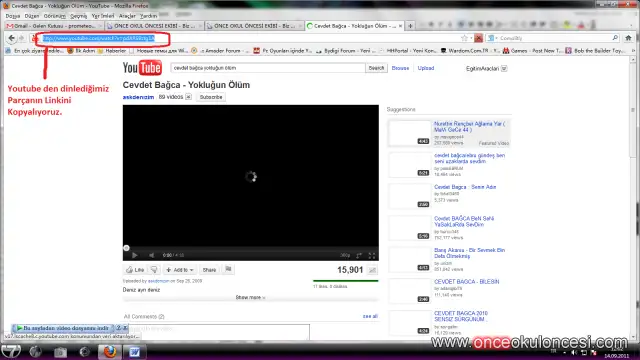Change video quality from 360p

[x=345, y=256]
